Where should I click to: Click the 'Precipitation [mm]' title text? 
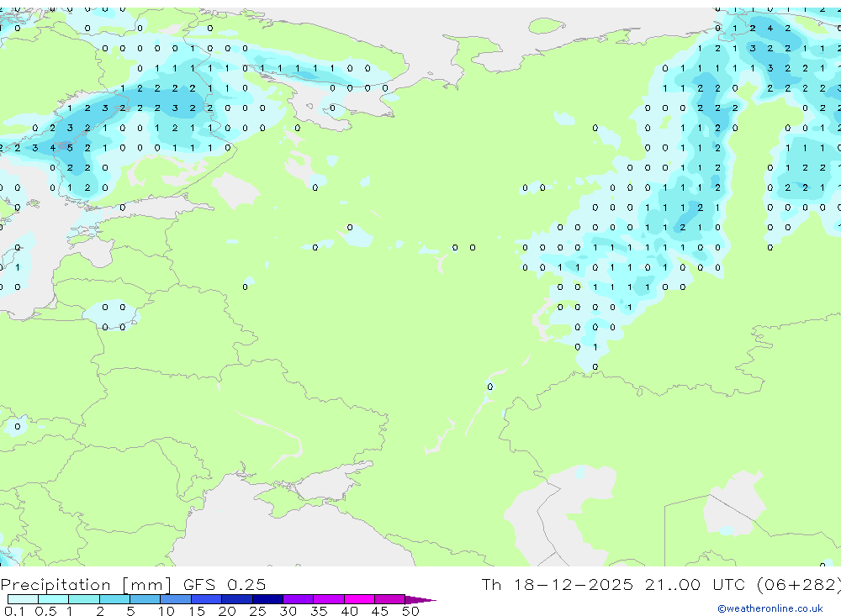(86, 585)
